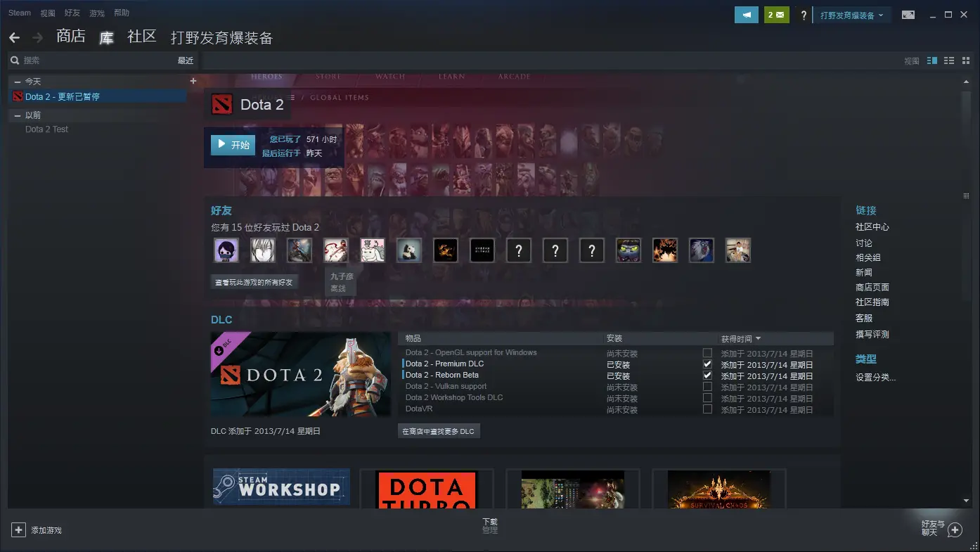Enable the Vulkan support DLC checkbox
This screenshot has width=980, height=552.
(x=707, y=387)
